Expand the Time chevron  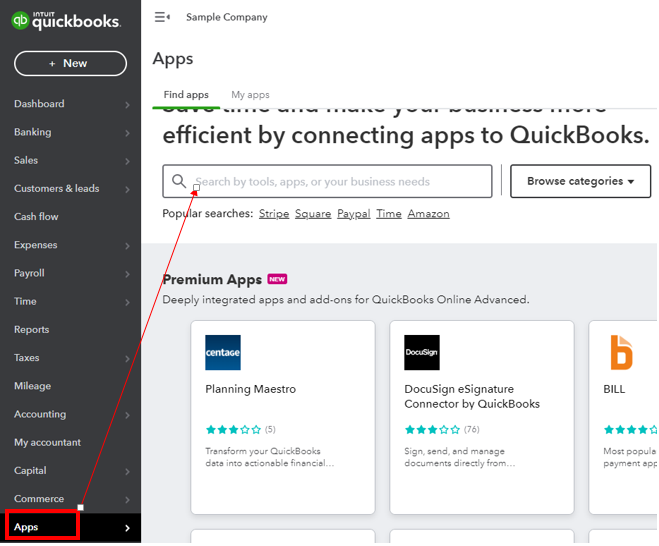tap(127, 302)
